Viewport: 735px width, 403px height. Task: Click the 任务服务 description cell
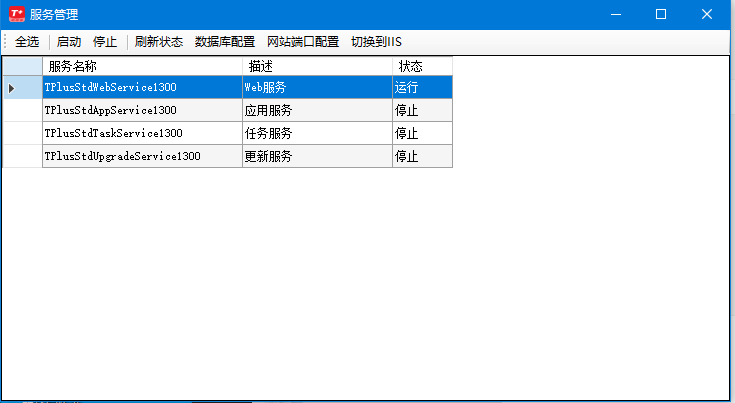[317, 133]
